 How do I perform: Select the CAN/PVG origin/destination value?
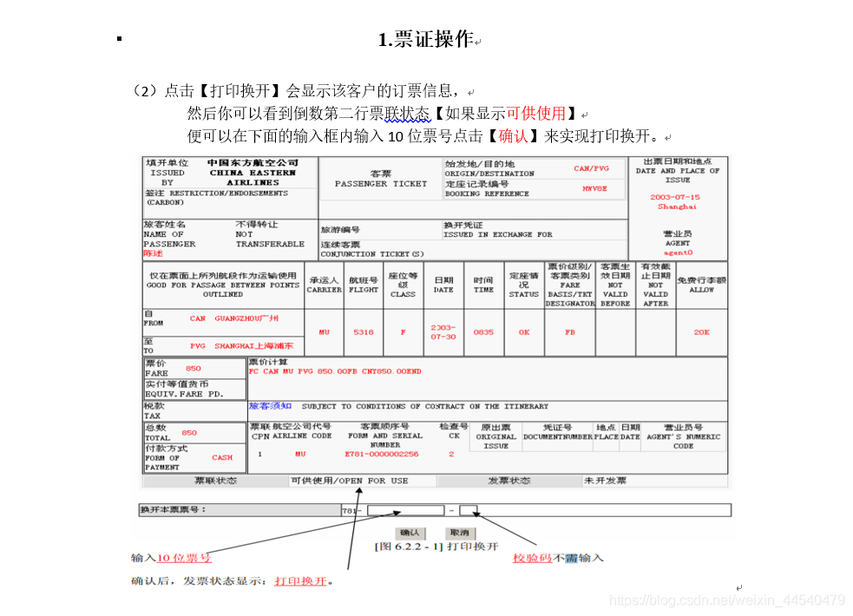[x=591, y=168]
